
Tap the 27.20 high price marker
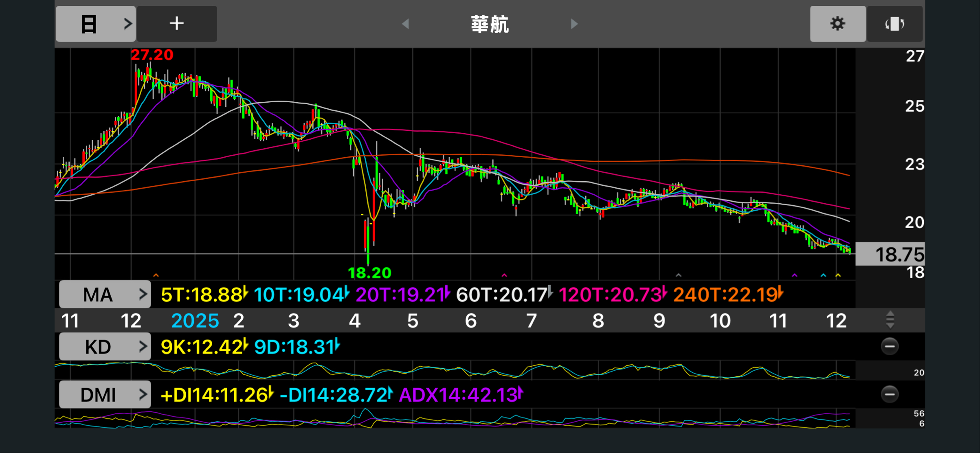[x=152, y=55]
